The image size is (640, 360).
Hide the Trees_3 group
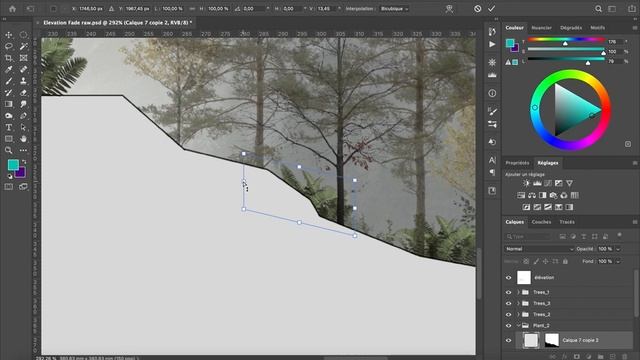tap(509, 303)
